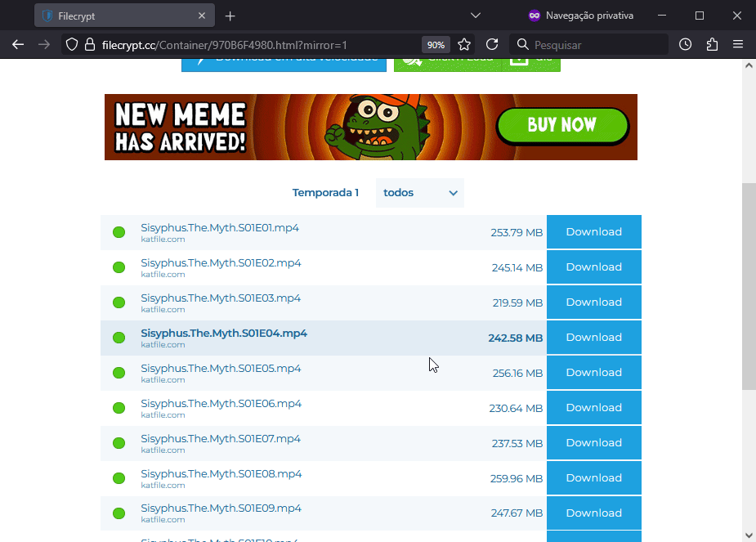Click the Sisyphus.The.Myth.S01E08.mp4 filename
756x542 pixels.
point(221,474)
